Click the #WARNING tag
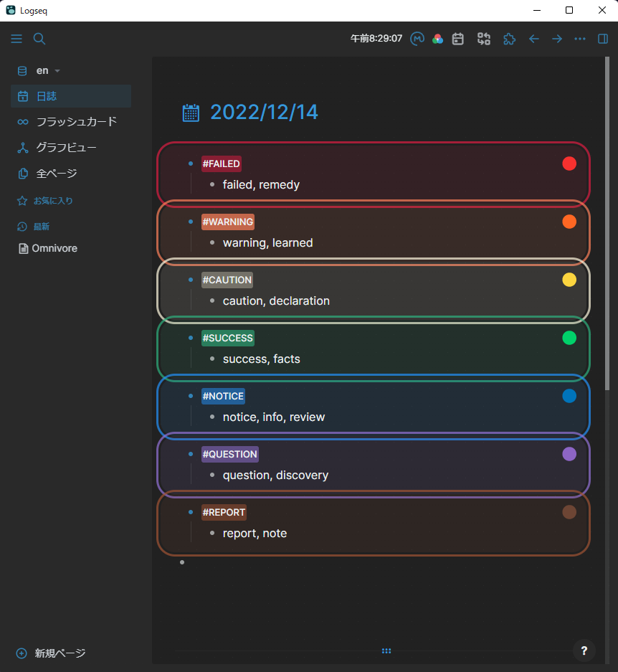 coord(228,222)
